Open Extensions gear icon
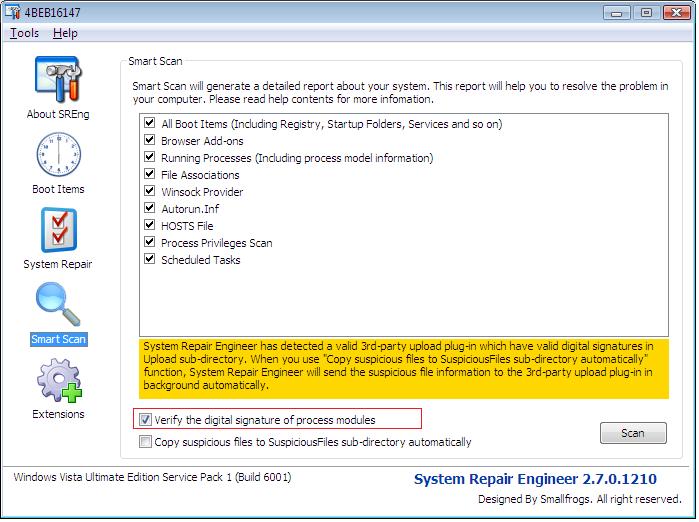This screenshot has width=699, height=522. (59, 380)
